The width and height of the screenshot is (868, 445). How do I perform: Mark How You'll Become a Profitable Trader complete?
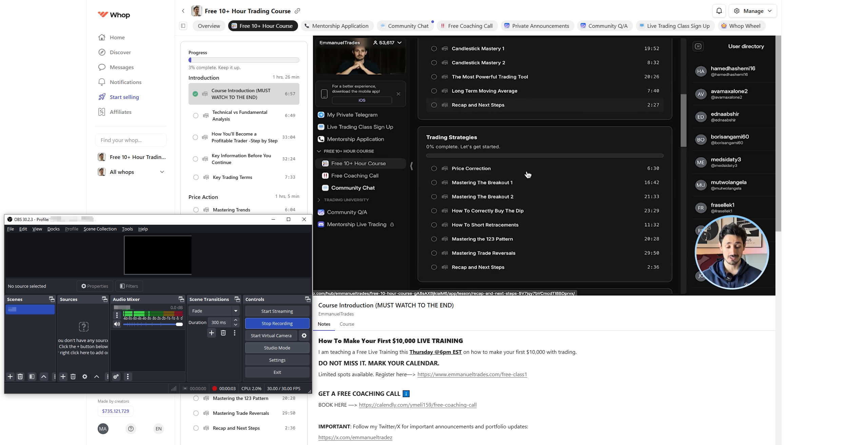[x=195, y=137]
